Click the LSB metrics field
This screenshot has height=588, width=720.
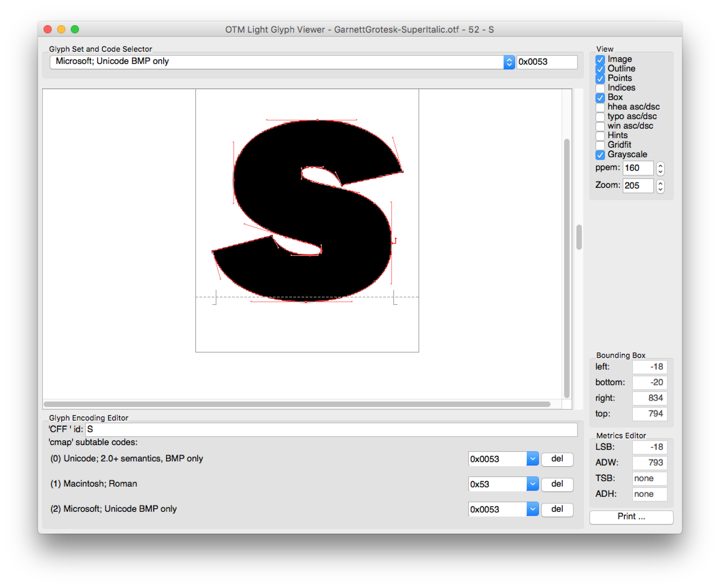pyautogui.click(x=650, y=447)
